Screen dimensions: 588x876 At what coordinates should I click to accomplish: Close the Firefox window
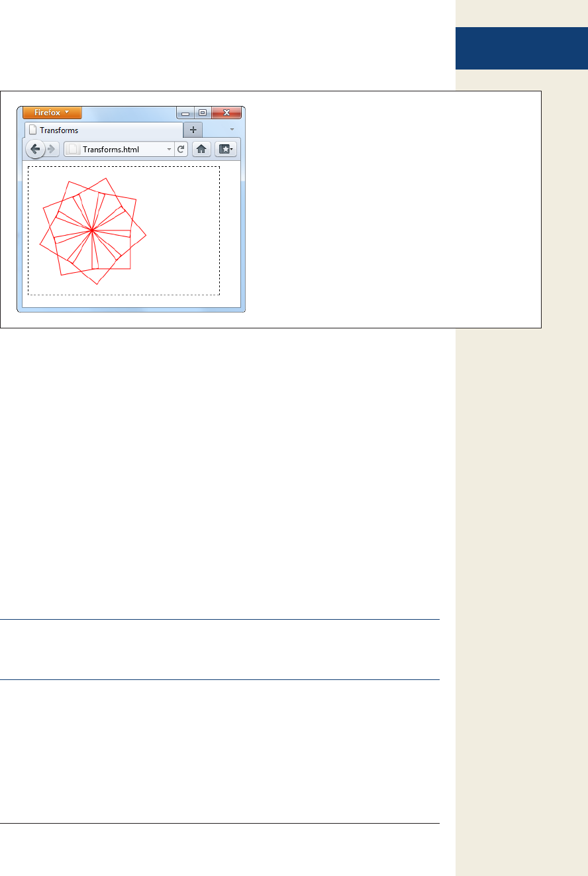226,113
